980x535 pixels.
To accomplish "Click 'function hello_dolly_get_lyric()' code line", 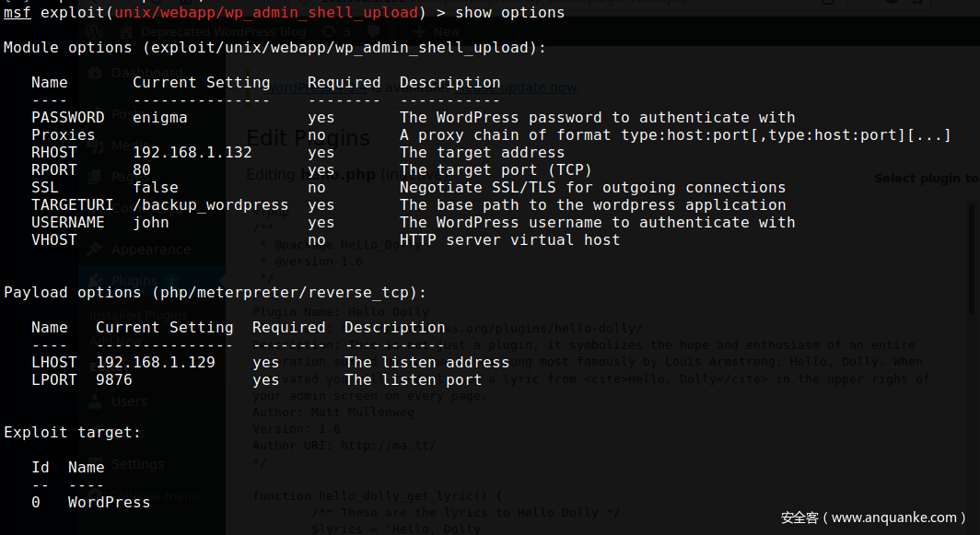I will pos(378,495).
